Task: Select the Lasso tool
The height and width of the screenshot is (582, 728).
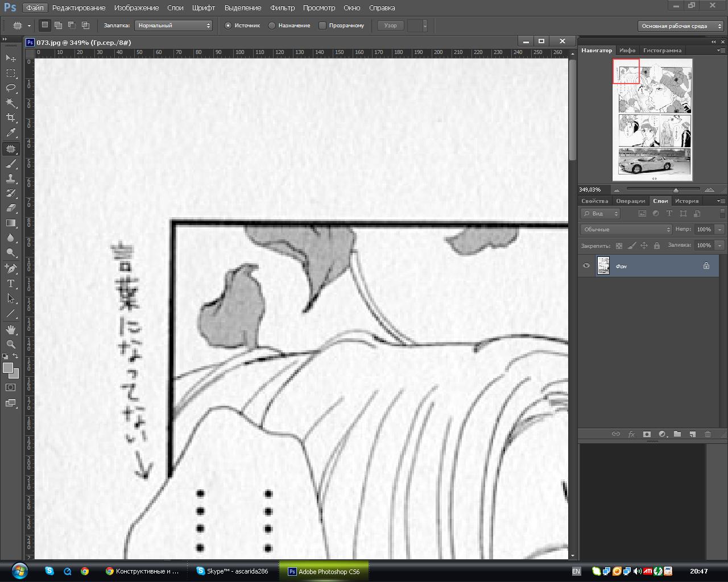Action: 11,88
